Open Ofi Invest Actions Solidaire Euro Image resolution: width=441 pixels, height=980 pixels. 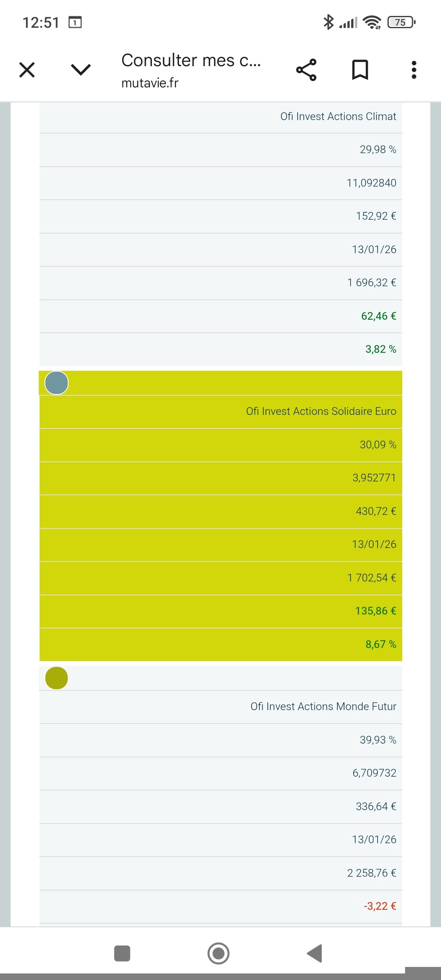tap(321, 411)
